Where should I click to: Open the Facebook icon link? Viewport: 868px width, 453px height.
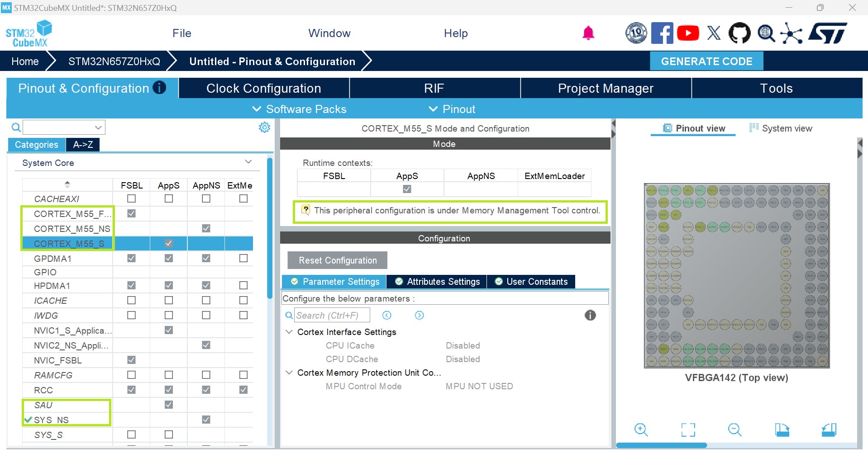[x=662, y=33]
